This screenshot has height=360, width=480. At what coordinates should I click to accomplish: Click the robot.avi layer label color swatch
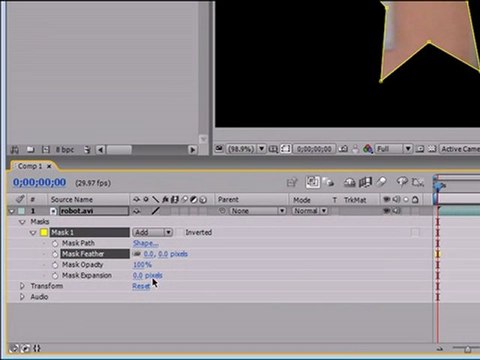pyautogui.click(x=22, y=211)
